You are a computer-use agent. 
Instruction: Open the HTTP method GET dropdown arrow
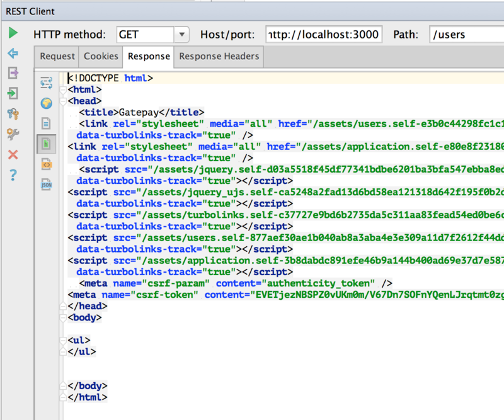coord(181,35)
